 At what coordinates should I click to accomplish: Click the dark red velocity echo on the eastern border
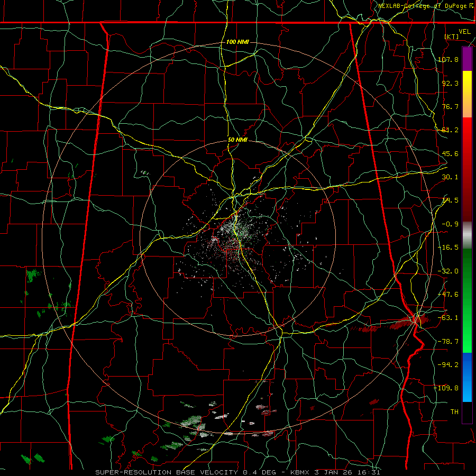pos(408,323)
